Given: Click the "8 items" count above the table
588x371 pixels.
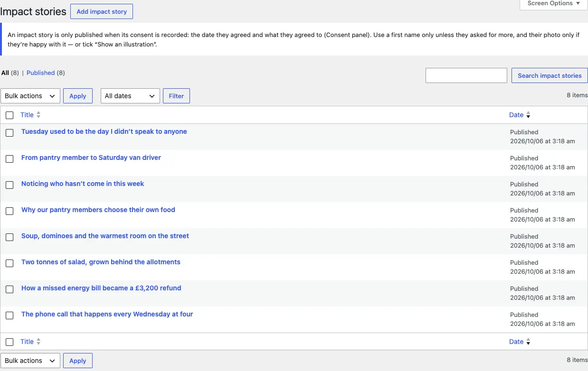Looking at the screenshot, I should 577,95.
